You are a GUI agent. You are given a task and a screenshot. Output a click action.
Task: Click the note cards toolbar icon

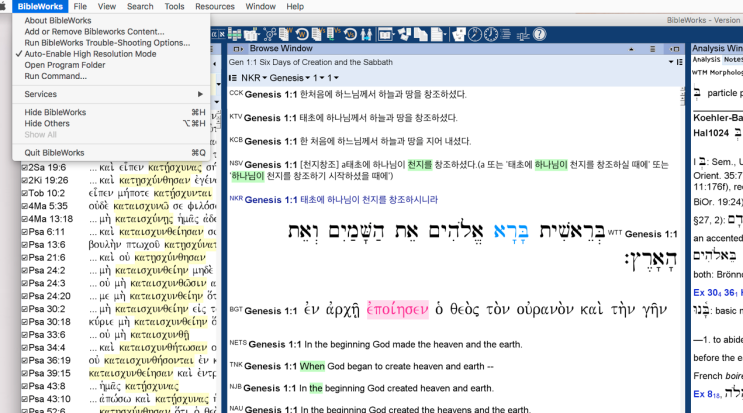[x=459, y=34]
